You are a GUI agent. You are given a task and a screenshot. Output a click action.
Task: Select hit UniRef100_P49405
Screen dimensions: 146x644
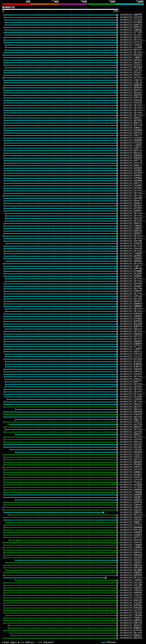(131, 414)
